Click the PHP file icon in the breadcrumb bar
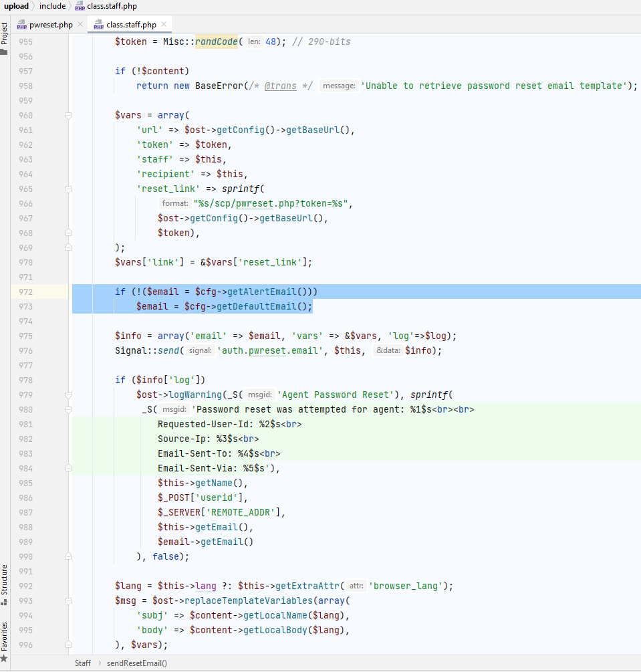The width and height of the screenshot is (641, 672). click(80, 6)
